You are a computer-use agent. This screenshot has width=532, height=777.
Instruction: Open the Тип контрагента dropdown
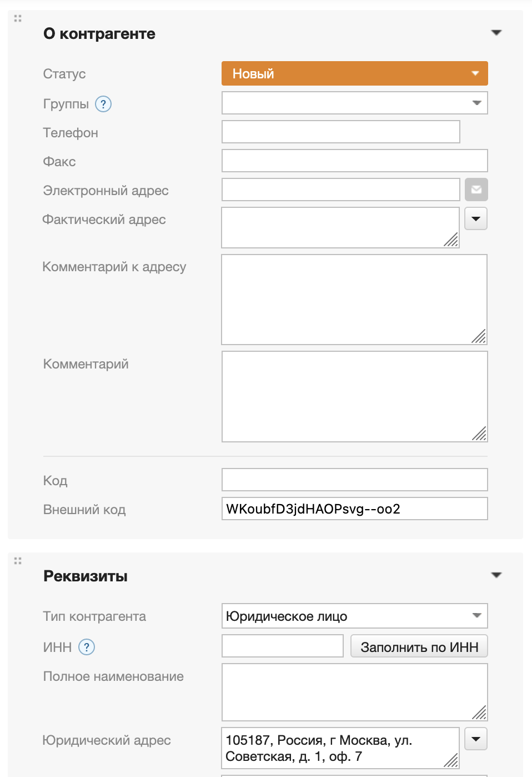tap(354, 616)
